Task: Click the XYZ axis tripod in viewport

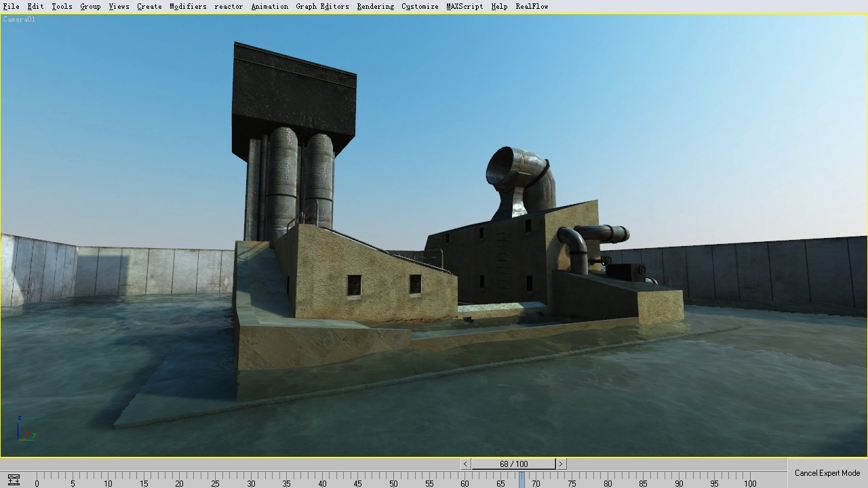Action: (x=26, y=428)
